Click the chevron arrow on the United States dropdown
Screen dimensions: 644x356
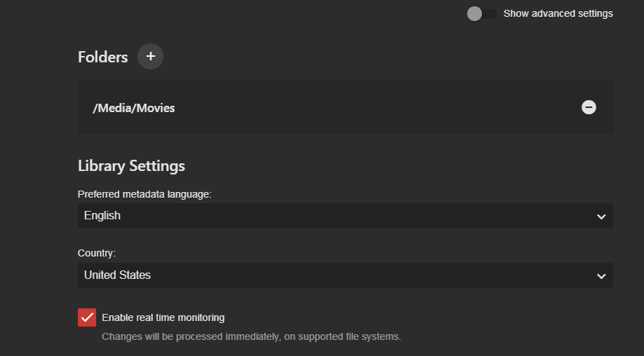pyautogui.click(x=601, y=276)
